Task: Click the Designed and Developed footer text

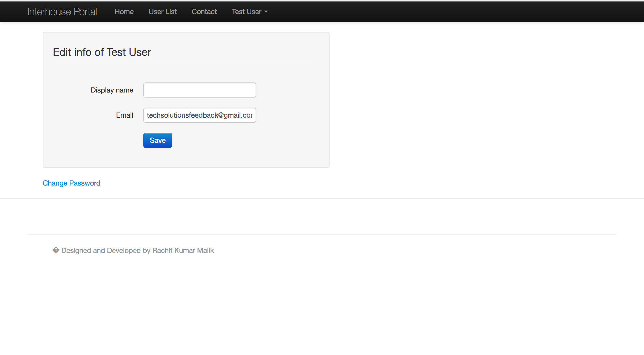Action: coord(101,250)
